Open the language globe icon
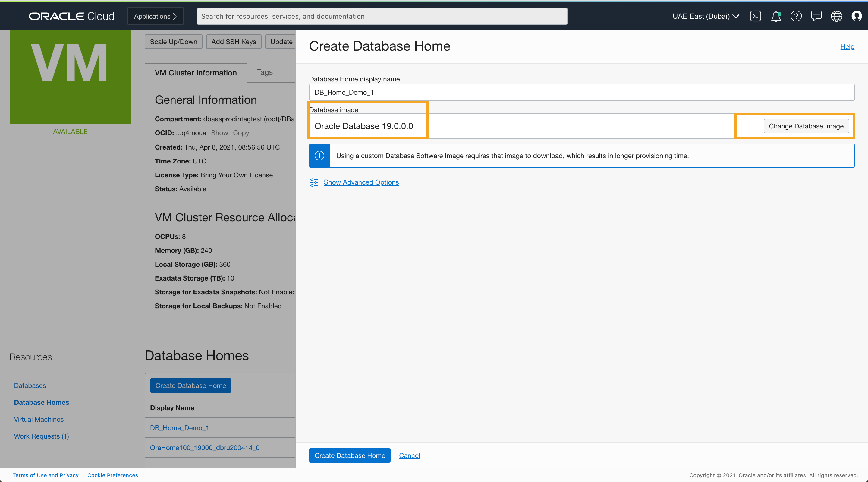This screenshot has width=868, height=482. coord(836,16)
